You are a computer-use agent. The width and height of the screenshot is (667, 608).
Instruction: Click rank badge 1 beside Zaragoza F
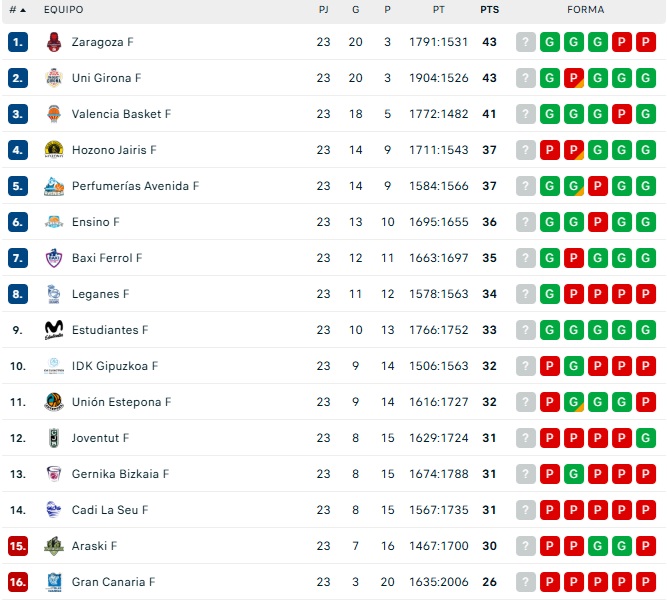pyautogui.click(x=18, y=42)
